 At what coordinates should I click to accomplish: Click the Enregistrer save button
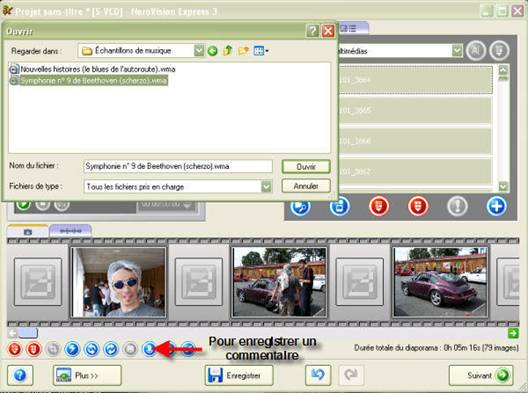239,375
